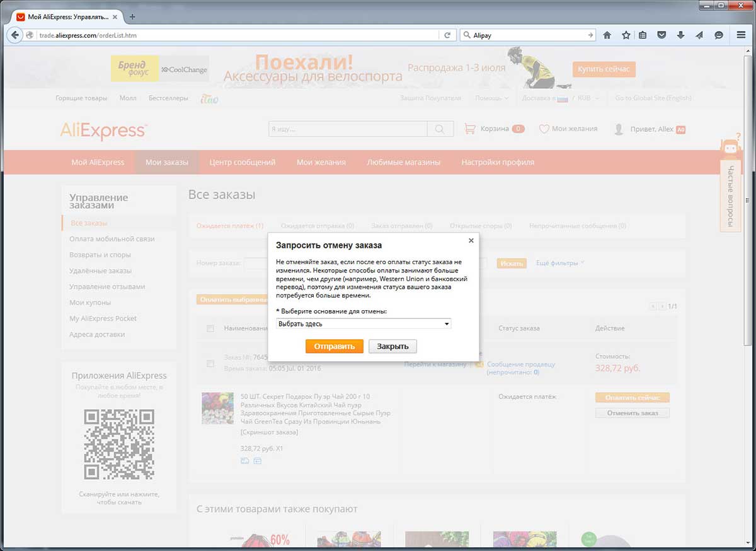Image resolution: width=756 pixels, height=551 pixels.
Task: Open the chat bubble toolbar icon
Action: 718,35
